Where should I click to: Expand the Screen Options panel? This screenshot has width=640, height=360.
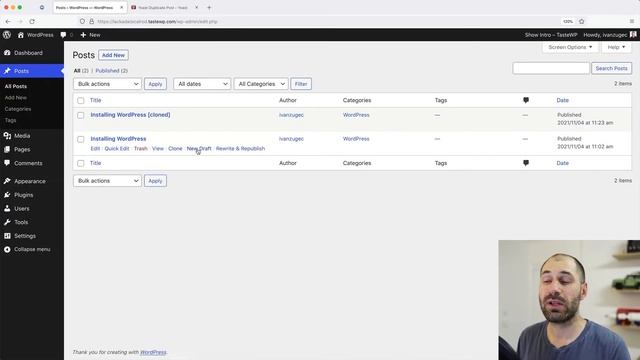570,47
